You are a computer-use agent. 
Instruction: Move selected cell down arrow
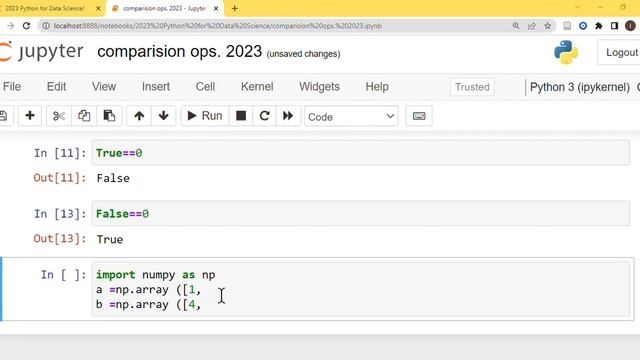[164, 116]
